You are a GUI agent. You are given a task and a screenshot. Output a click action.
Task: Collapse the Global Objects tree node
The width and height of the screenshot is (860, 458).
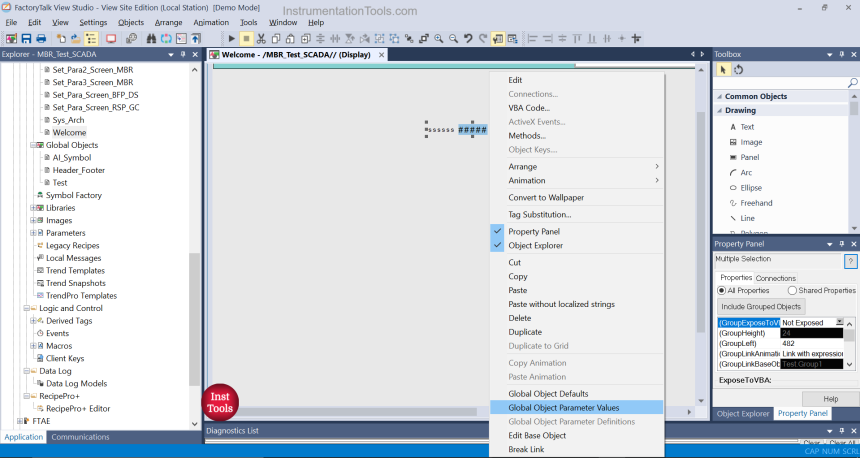[33, 145]
